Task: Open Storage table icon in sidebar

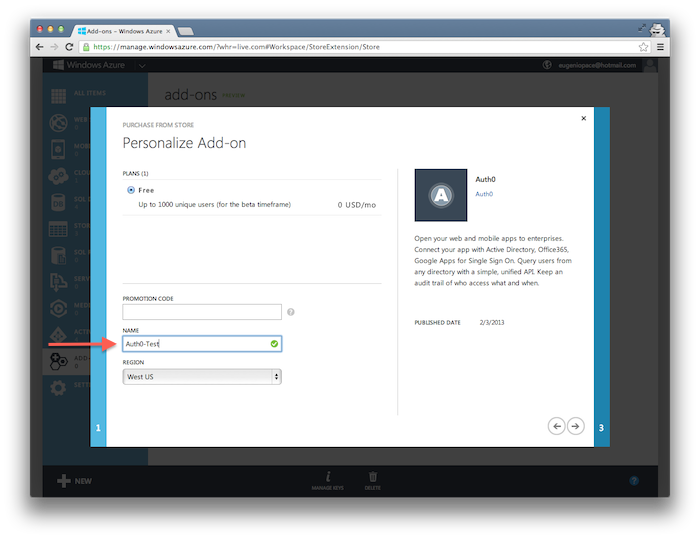Action: pyautogui.click(x=58, y=229)
